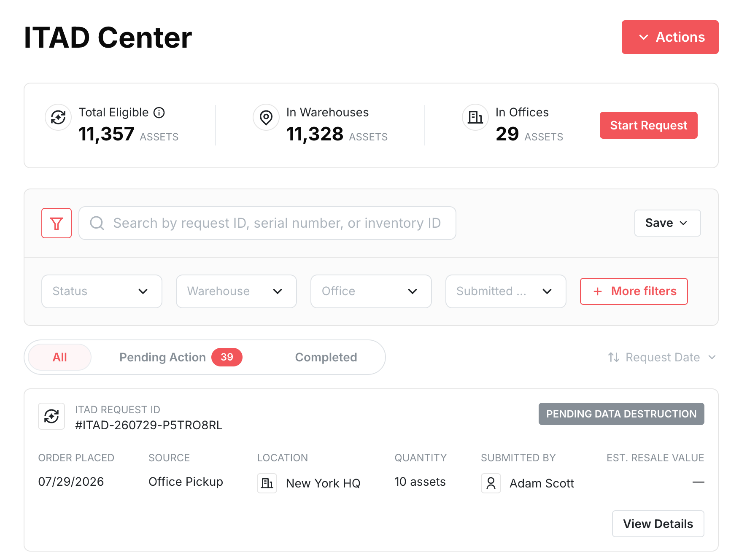Image resolution: width=739 pixels, height=560 pixels.
Task: Toggle the red filter funnel icon
Action: [x=57, y=223]
